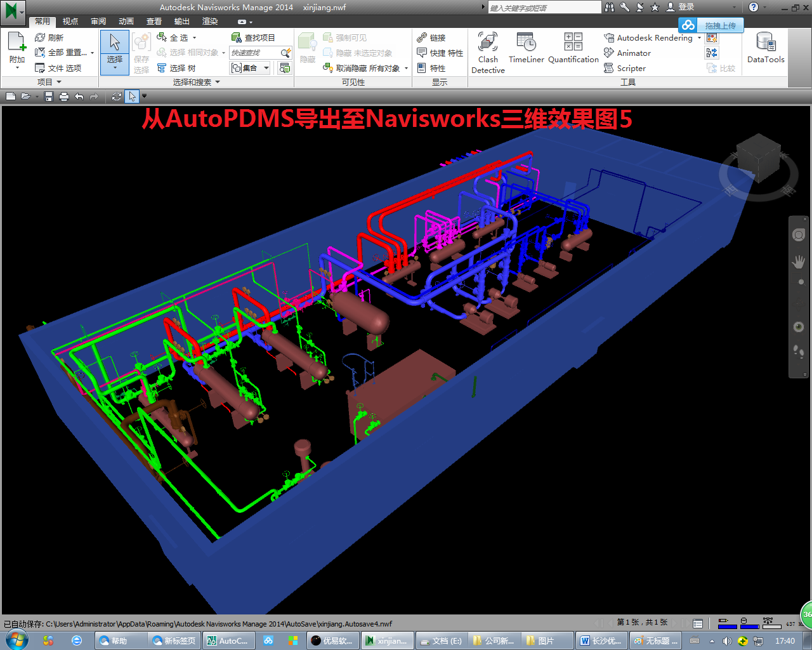
Task: Expand the 集合 (Sets) dropdown
Action: coord(266,68)
